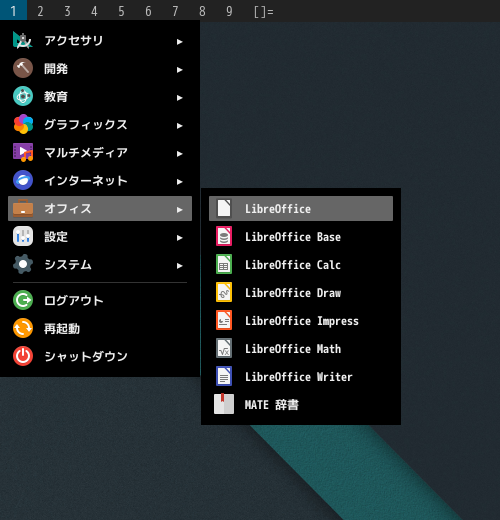Click the 開発 hammer icon

(x=23, y=68)
